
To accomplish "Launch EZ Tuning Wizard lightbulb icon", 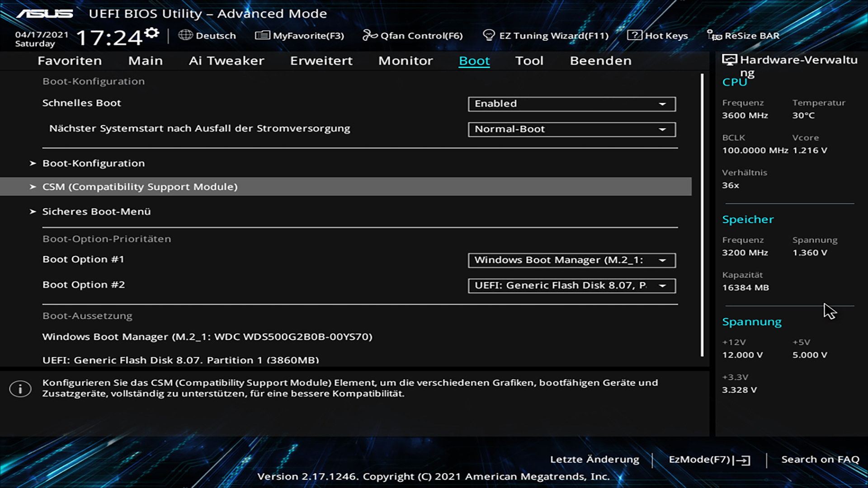I will pos(489,35).
